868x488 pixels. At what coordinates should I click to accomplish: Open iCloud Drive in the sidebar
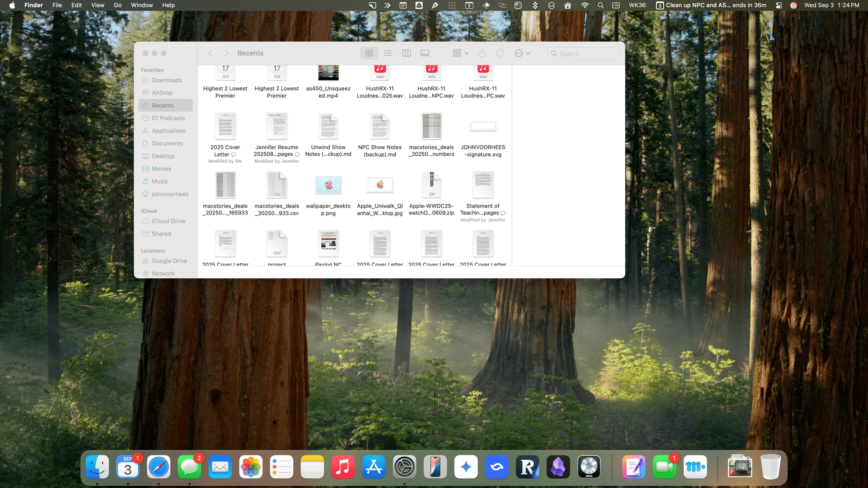click(165, 221)
